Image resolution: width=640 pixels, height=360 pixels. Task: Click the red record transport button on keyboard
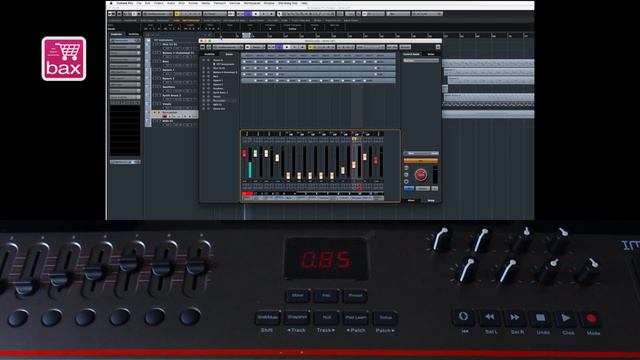coord(591,319)
